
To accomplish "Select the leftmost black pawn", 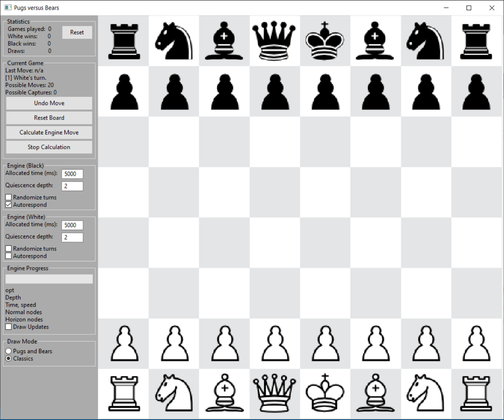I will coord(123,91).
